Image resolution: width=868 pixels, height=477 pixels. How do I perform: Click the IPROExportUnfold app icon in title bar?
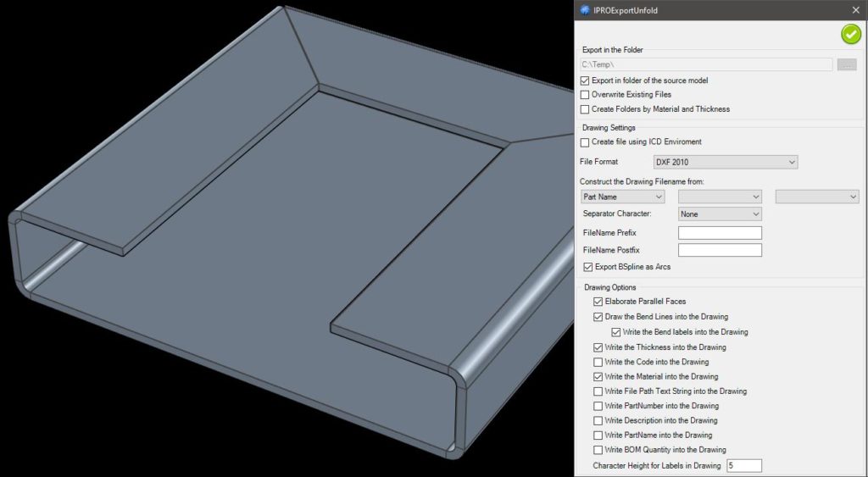point(585,10)
